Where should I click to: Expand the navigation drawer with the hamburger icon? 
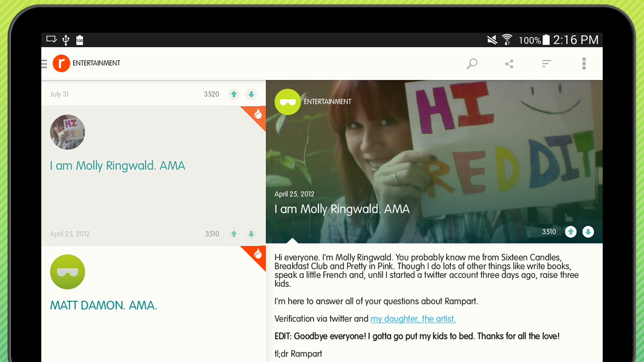coord(44,63)
